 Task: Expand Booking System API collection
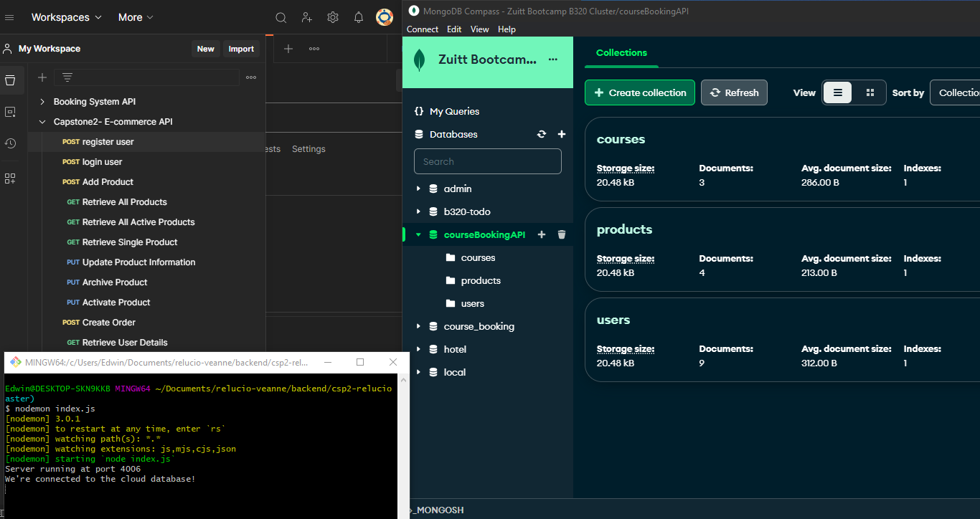pos(42,102)
